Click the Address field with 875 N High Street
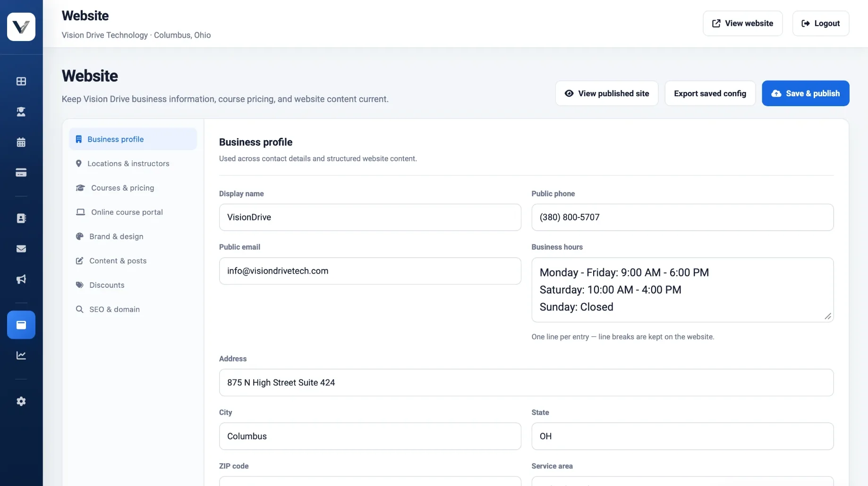The height and width of the screenshot is (486, 868). (526, 383)
